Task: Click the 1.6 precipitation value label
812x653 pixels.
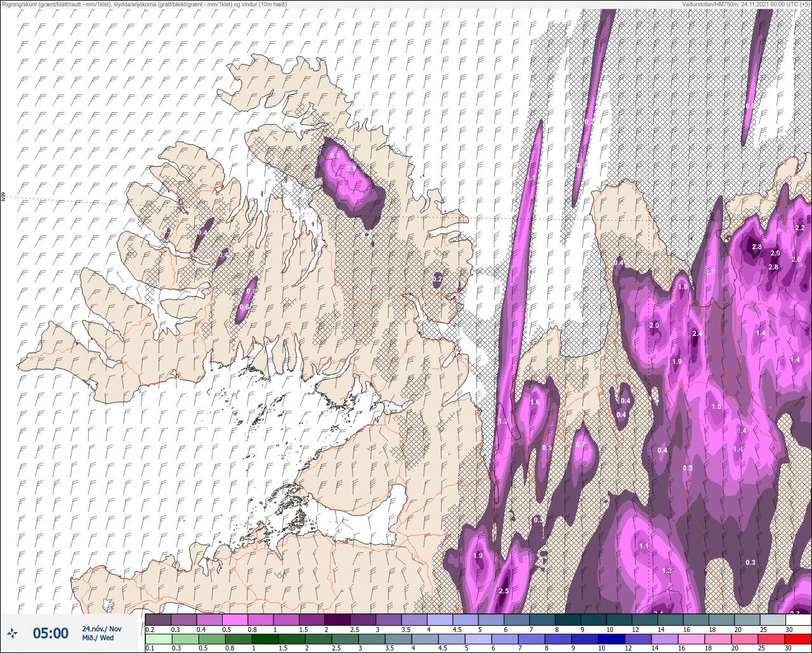Action: 534,402
